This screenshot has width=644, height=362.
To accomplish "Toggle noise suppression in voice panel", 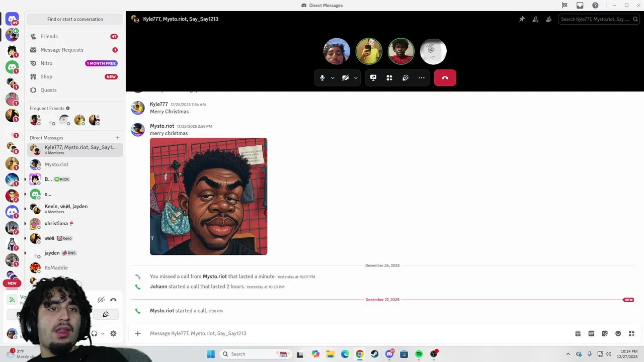I will (x=101, y=300).
